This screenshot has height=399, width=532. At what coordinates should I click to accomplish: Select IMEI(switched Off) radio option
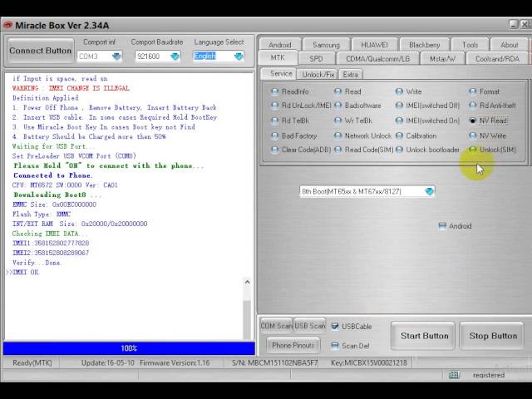coord(427,106)
